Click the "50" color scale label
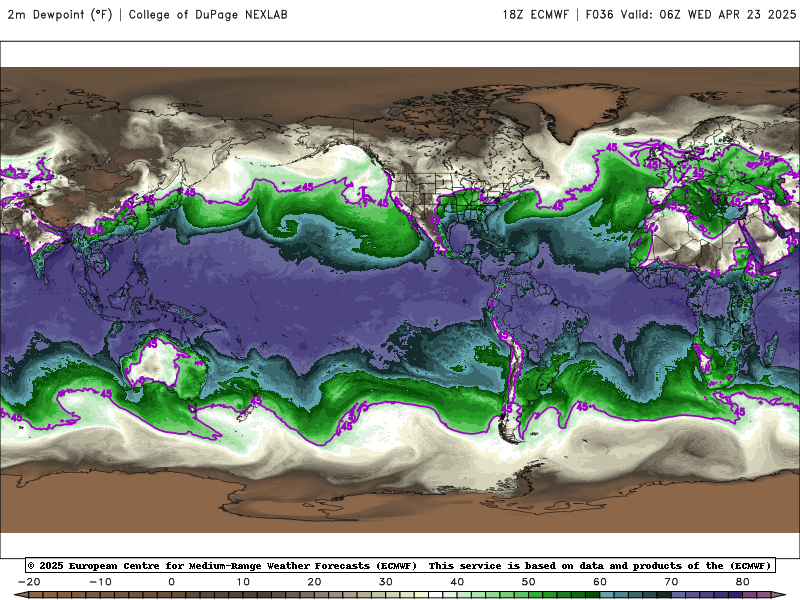This screenshot has height=600, width=800. (x=529, y=582)
